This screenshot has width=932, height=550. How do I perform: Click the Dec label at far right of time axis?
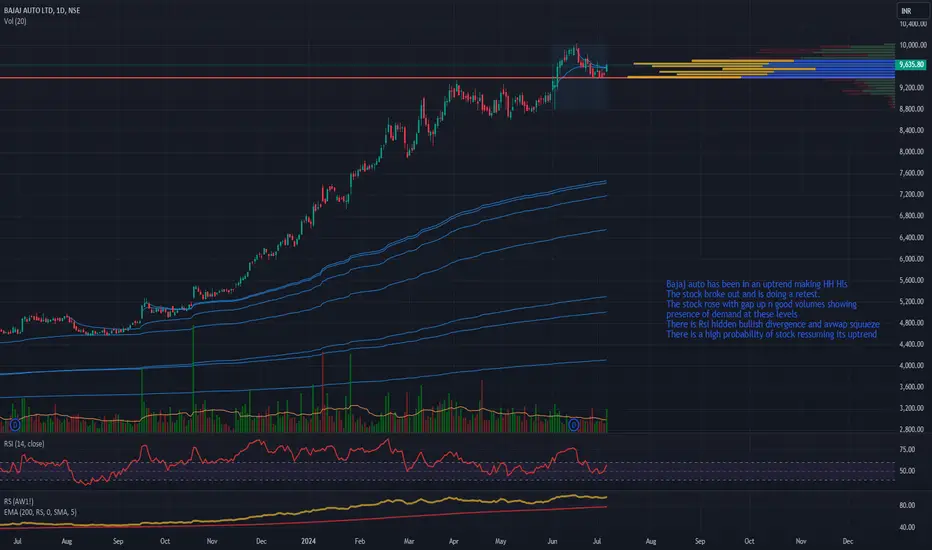(x=848, y=541)
